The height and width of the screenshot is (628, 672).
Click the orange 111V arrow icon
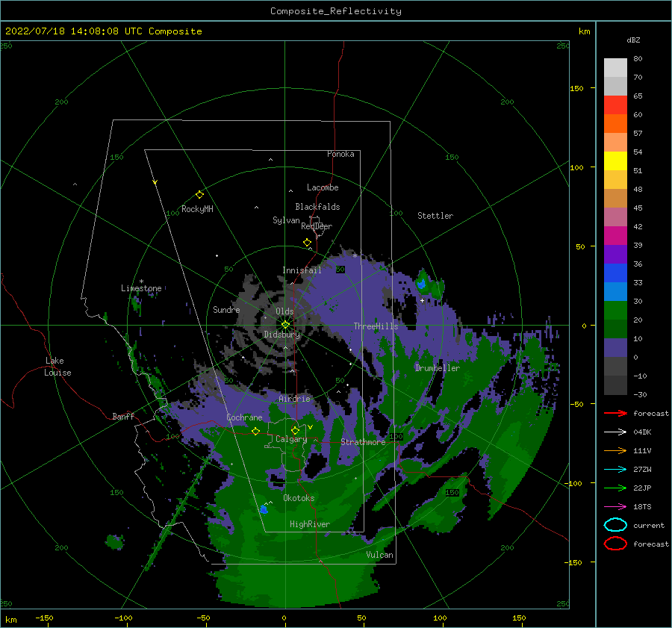click(x=615, y=450)
